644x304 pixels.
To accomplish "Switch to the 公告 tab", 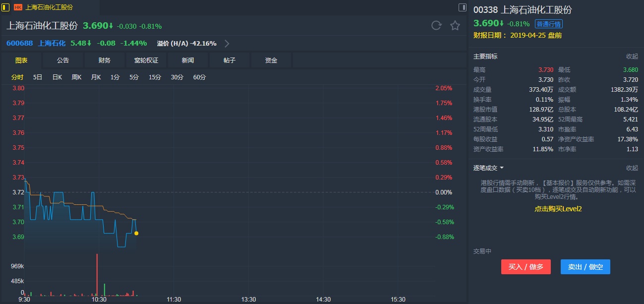I will (x=63, y=61).
